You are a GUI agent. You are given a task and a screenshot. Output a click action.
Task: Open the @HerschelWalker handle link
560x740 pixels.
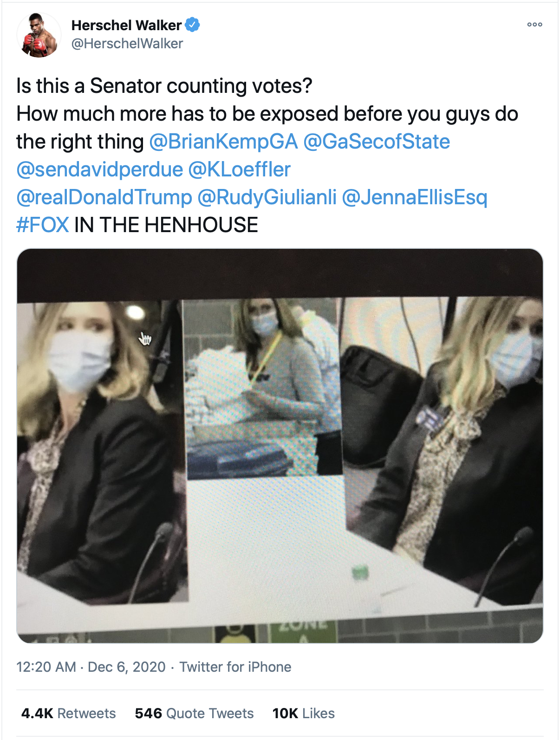(x=127, y=44)
